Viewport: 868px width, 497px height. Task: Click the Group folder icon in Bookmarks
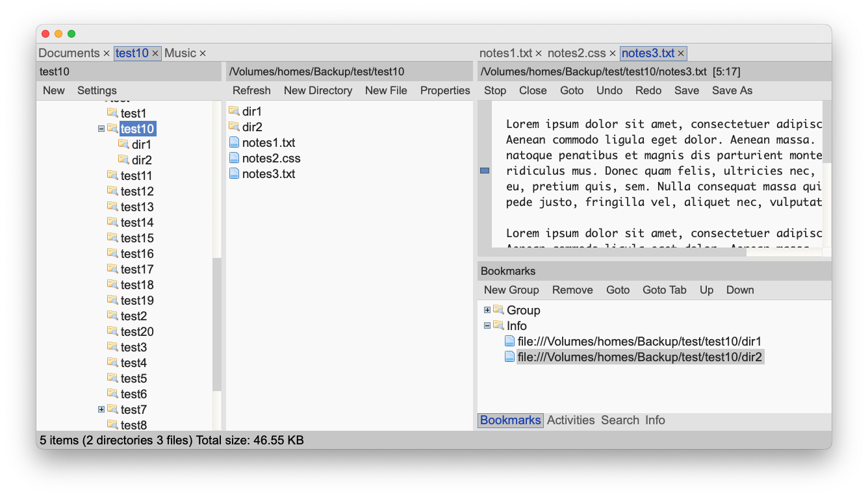pos(498,310)
